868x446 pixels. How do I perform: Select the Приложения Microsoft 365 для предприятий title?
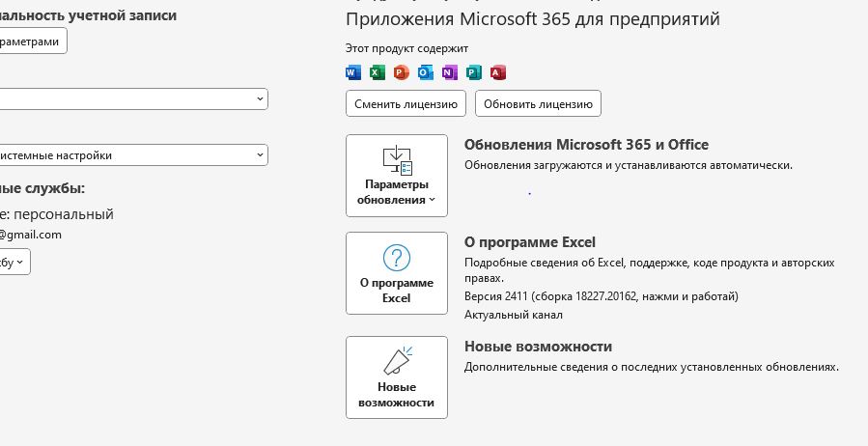coord(533,18)
